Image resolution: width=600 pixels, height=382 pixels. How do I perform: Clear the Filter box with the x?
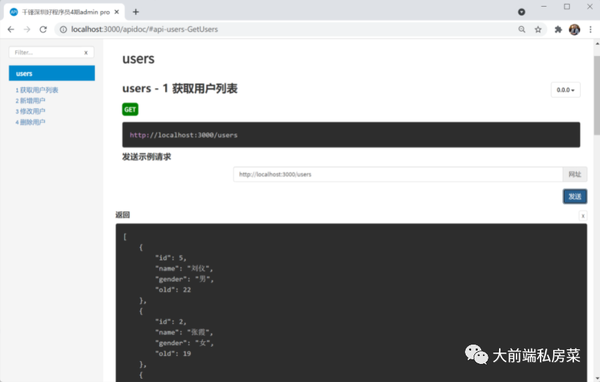pos(86,52)
